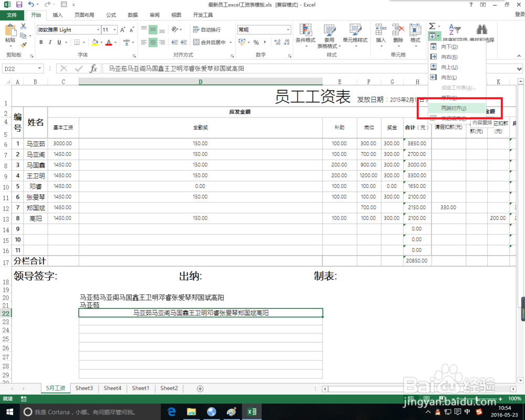This screenshot has height=420, width=525.
Task: Click the Format Painter brush icon
Action: click(24, 45)
